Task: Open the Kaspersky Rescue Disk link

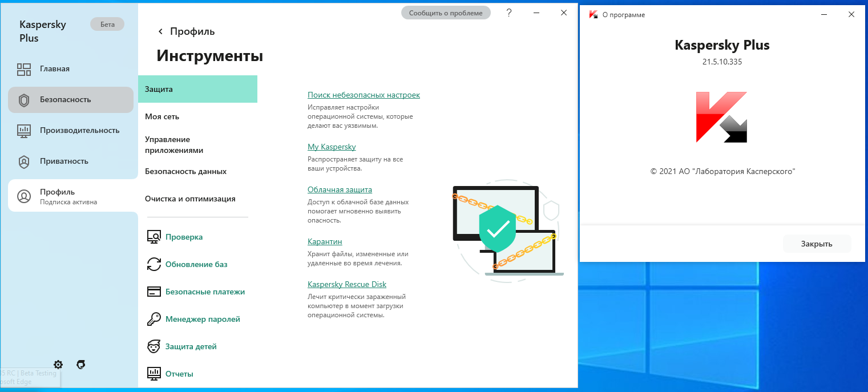Action: click(x=347, y=284)
